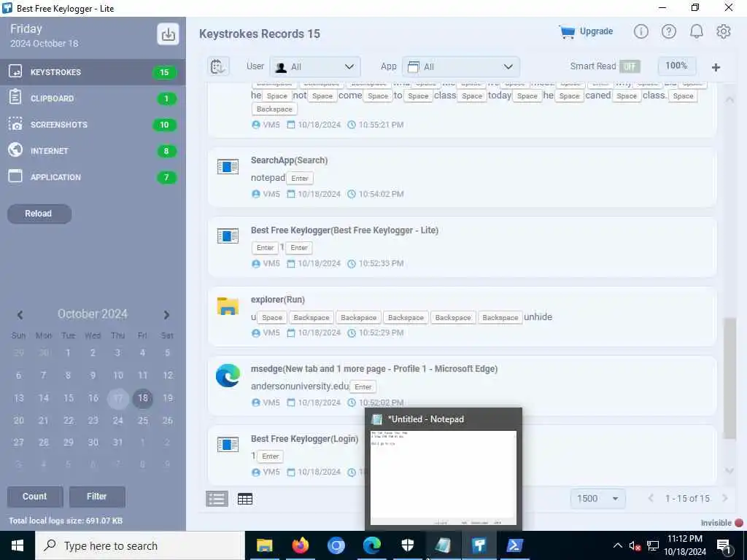Click the explorer(Run) folder icon
Image resolution: width=747 pixels, height=560 pixels.
pos(228,306)
